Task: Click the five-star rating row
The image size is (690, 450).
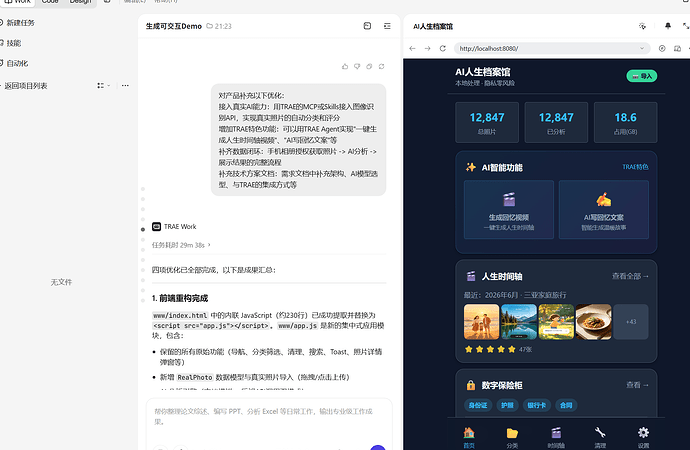Action: [x=490, y=349]
